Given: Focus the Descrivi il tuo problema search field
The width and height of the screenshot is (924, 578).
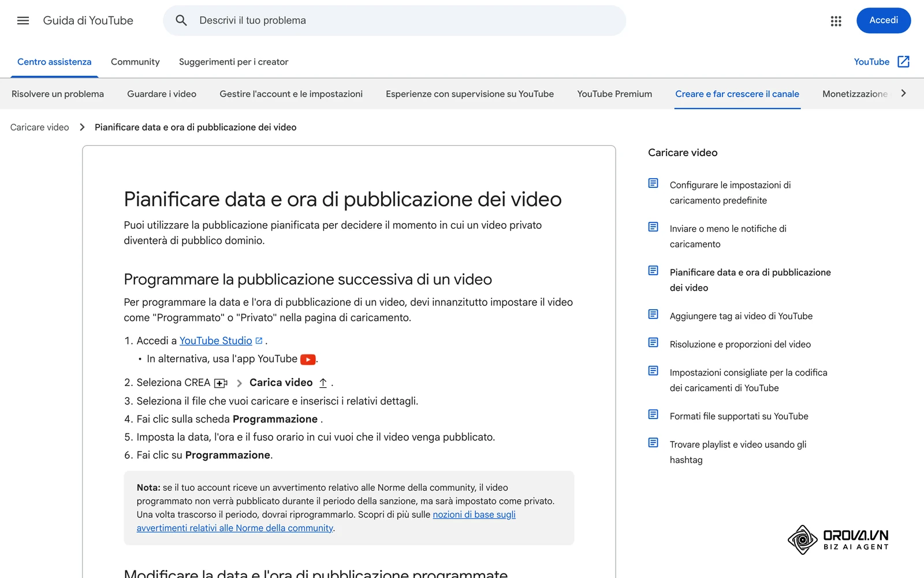Looking at the screenshot, I should click(x=394, y=21).
